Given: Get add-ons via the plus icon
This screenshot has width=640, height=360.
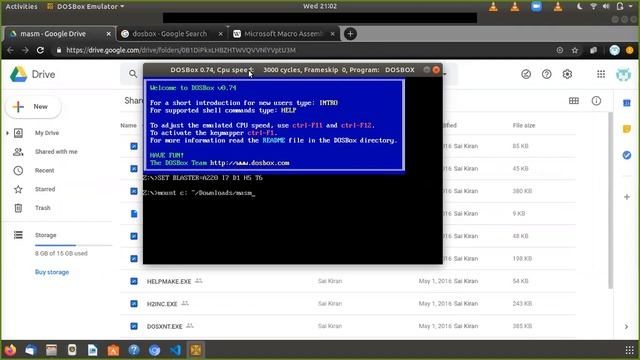Looking at the screenshot, I should 627,197.
